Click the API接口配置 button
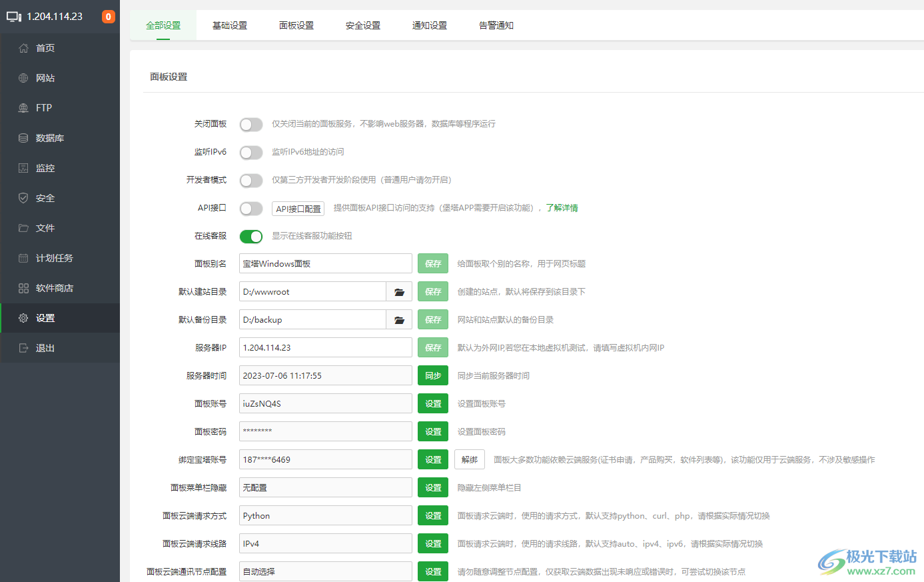The image size is (924, 582). (298, 209)
